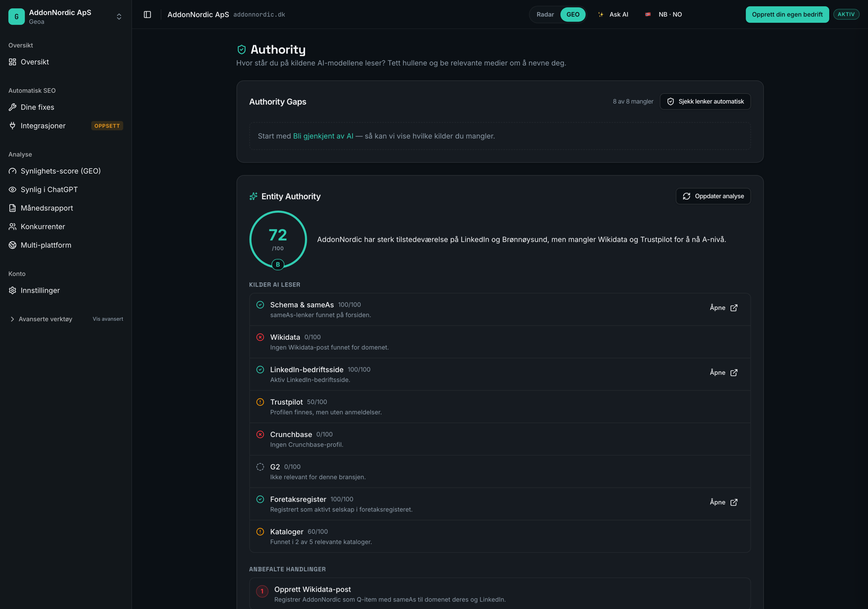Click the Wikidata red cross icon

click(260, 337)
